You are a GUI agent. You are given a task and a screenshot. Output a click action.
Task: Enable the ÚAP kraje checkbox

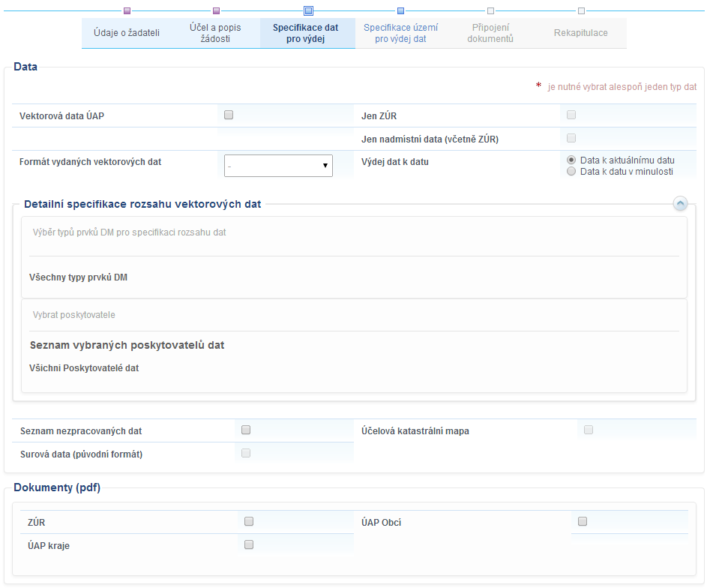pos(249,544)
